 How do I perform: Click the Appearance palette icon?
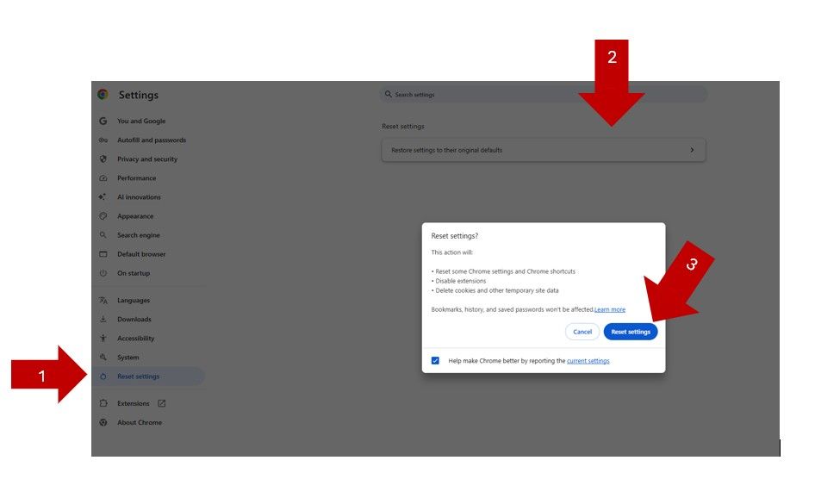coord(103,216)
